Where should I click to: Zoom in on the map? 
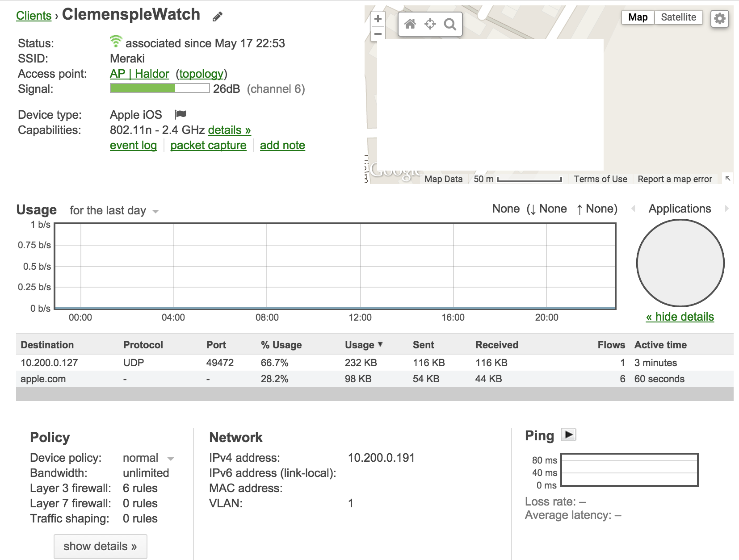[x=378, y=19]
